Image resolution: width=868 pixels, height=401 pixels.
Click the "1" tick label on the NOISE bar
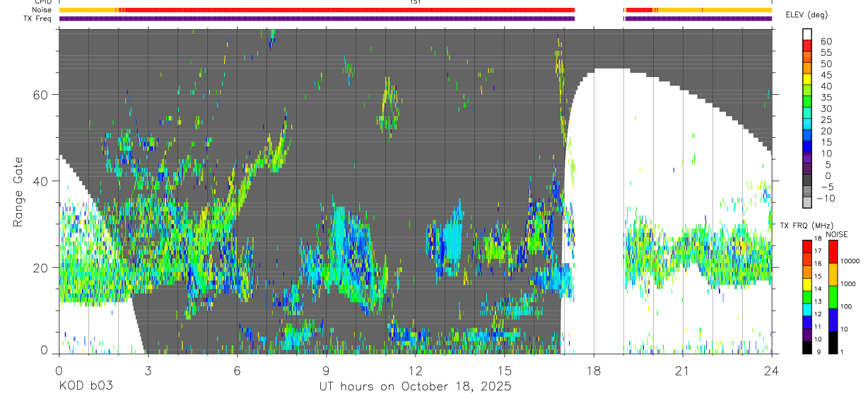click(x=843, y=351)
